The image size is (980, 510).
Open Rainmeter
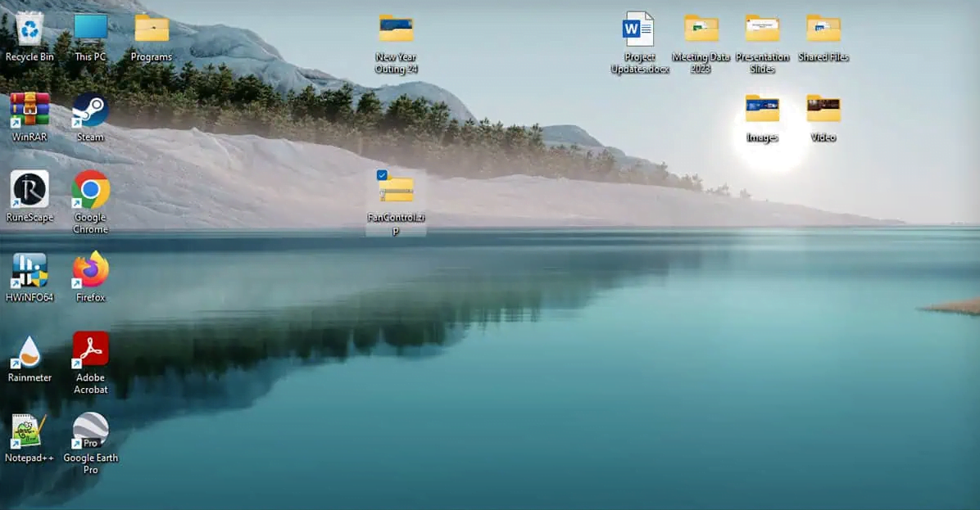click(x=29, y=350)
